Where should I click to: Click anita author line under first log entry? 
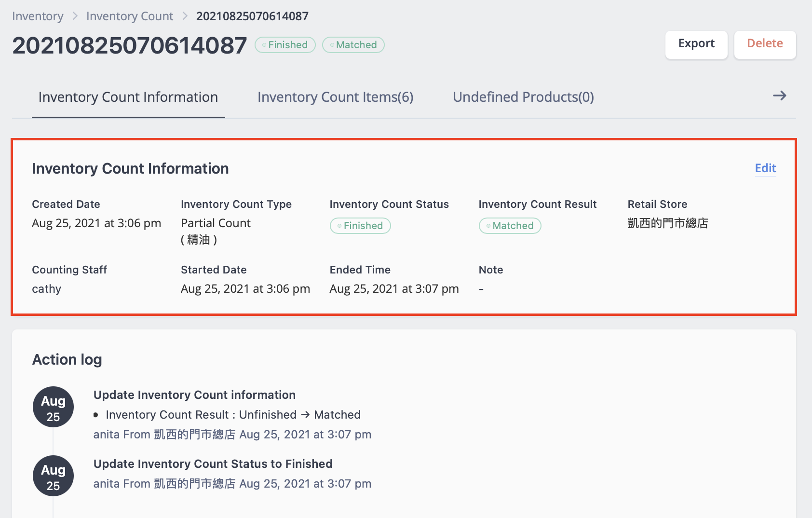pyautogui.click(x=232, y=435)
